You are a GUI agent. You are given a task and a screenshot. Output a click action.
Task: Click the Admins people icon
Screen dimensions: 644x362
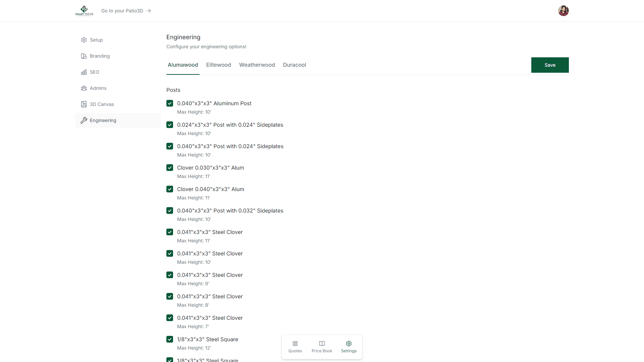point(84,88)
